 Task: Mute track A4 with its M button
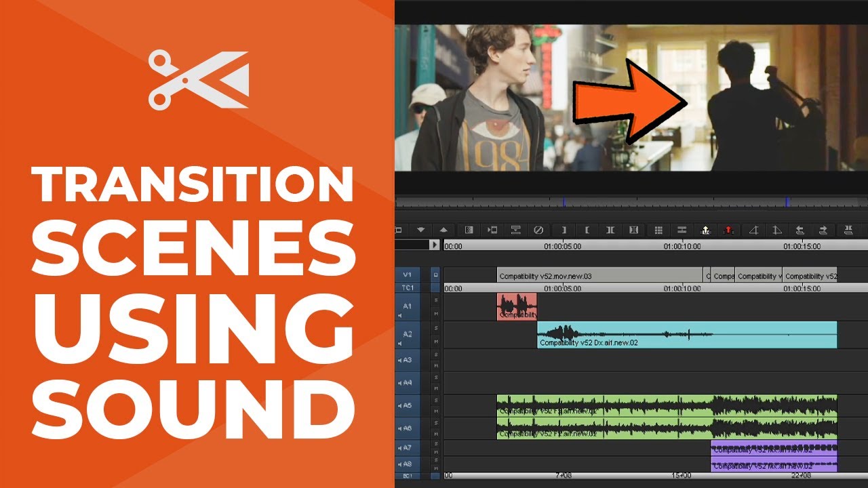(436, 388)
